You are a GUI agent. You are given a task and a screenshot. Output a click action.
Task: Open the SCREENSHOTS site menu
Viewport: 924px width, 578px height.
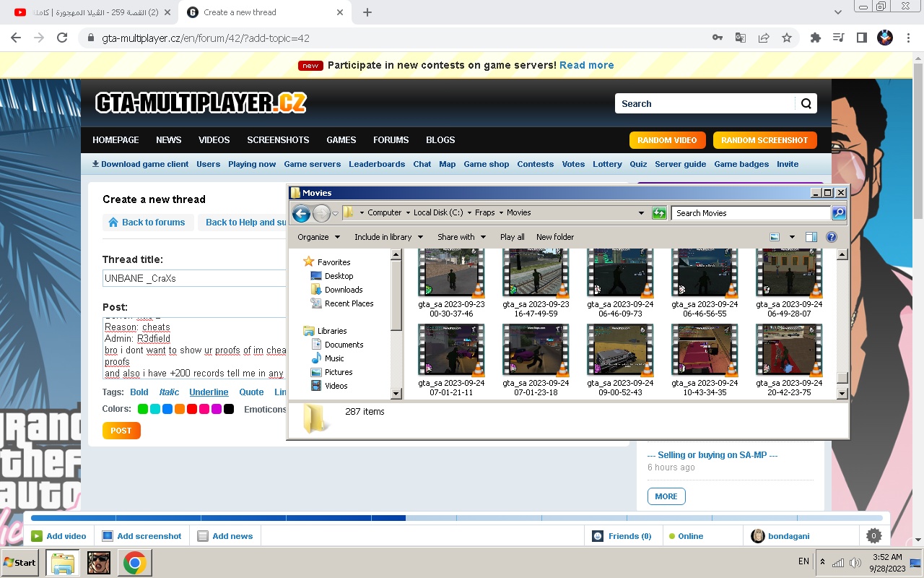(x=278, y=139)
